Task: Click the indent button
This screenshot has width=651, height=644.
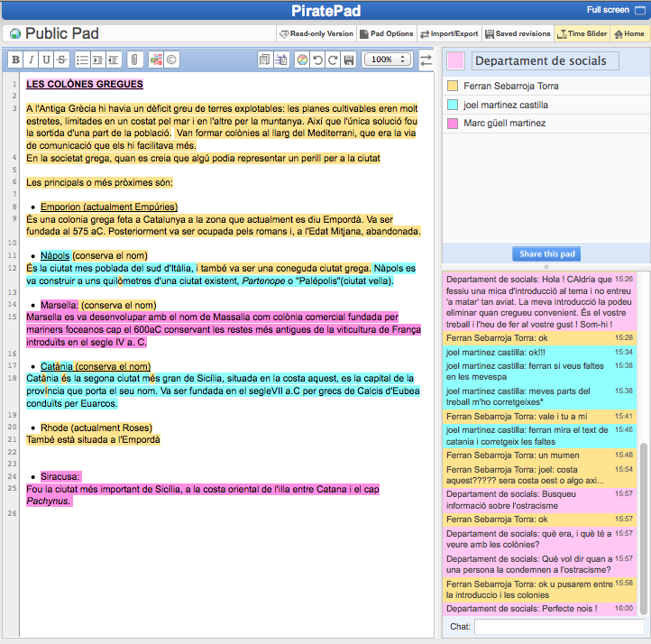Action: (x=97, y=60)
